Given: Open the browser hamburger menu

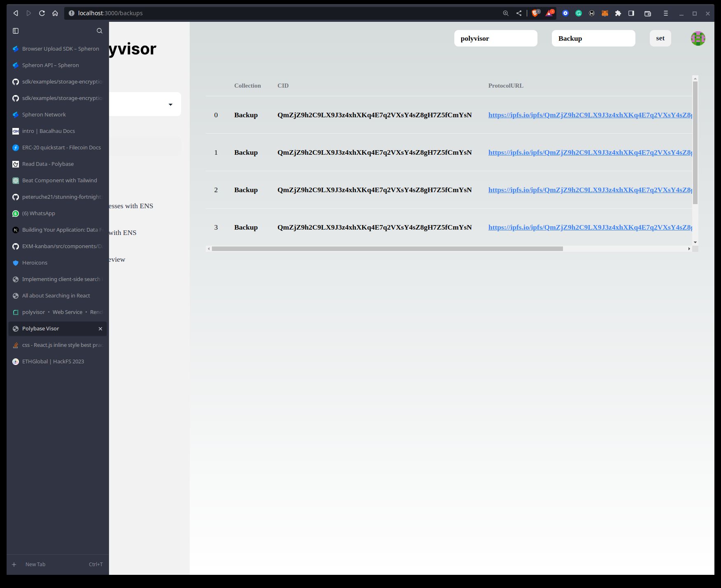Looking at the screenshot, I should coord(666,13).
